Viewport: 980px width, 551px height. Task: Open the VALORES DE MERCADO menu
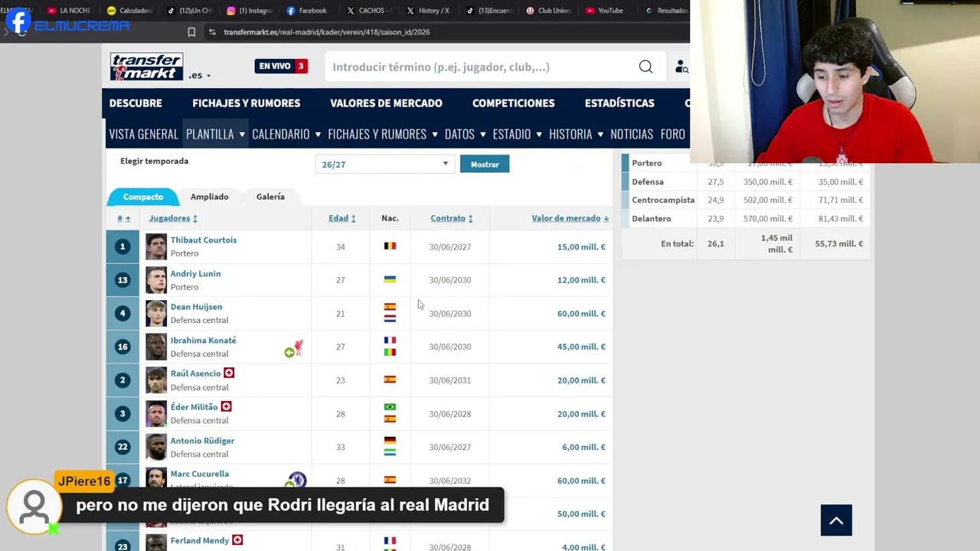386,103
